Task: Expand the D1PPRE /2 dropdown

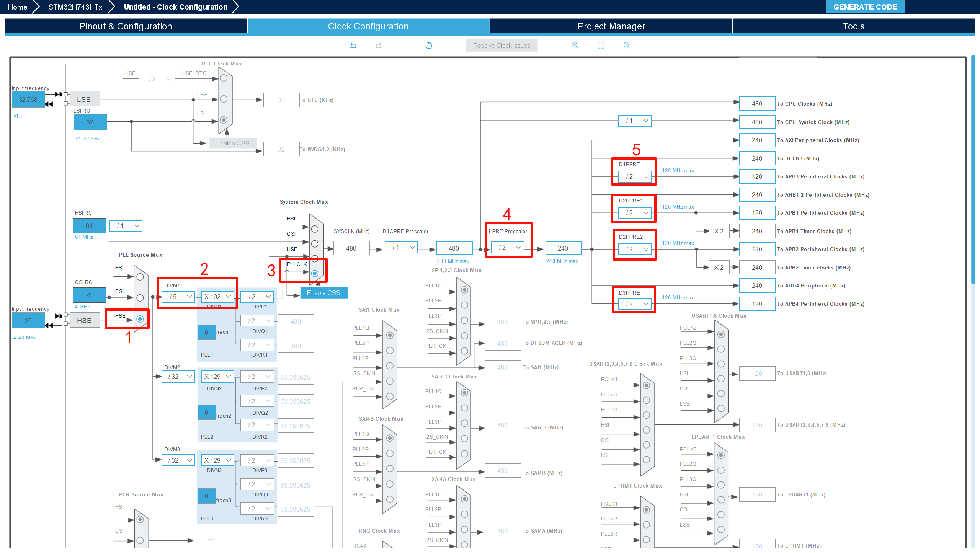Action: click(635, 176)
